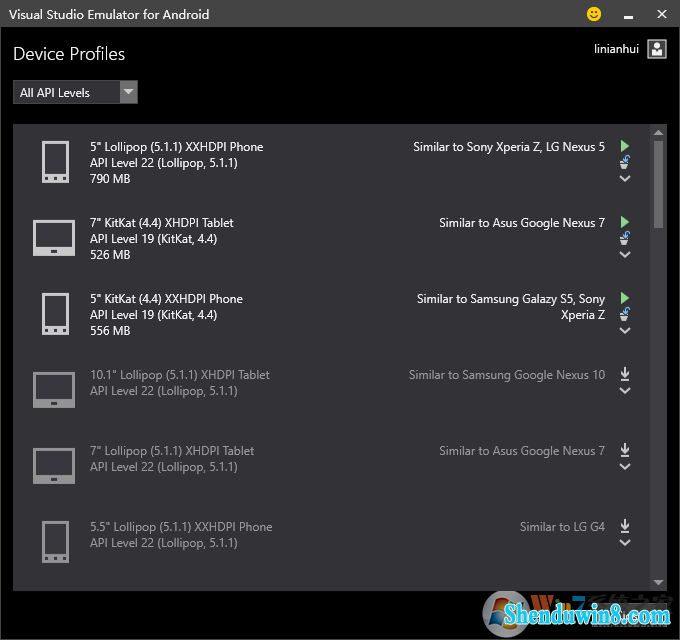This screenshot has height=640, width=680.
Task: Click the username linianhui
Action: tap(616, 49)
